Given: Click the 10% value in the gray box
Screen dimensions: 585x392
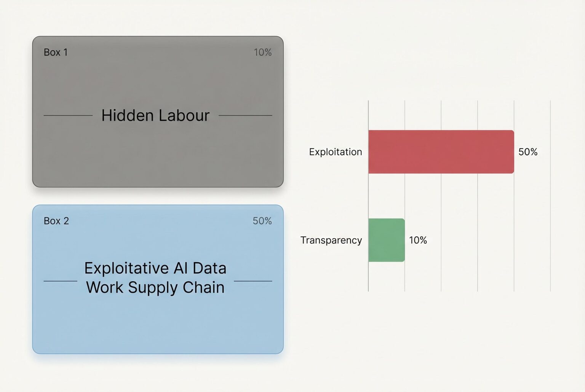Looking at the screenshot, I should pos(262,52).
